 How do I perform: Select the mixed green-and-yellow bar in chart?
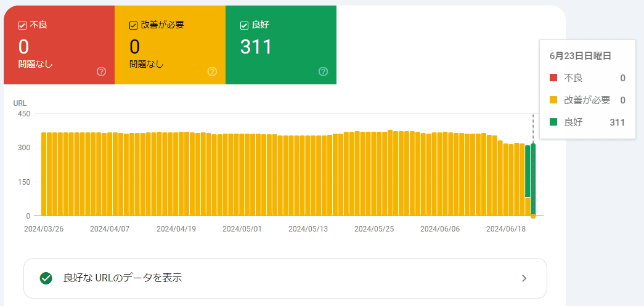tap(528, 180)
